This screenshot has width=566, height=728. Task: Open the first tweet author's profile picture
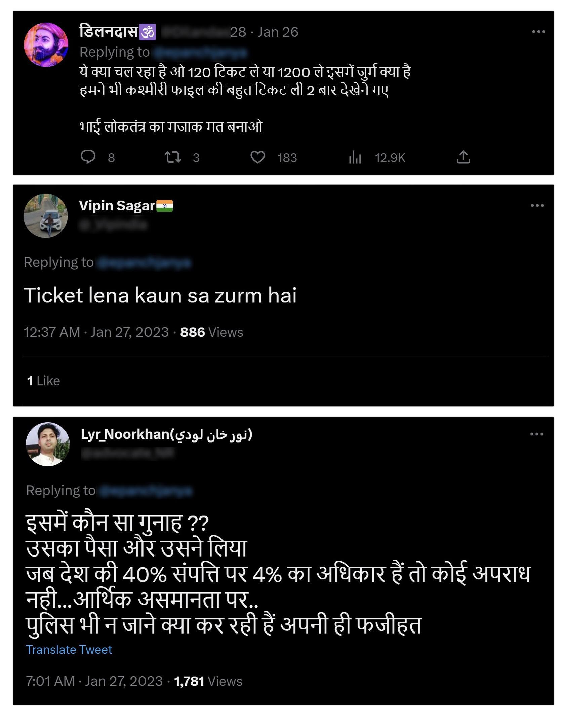(46, 45)
